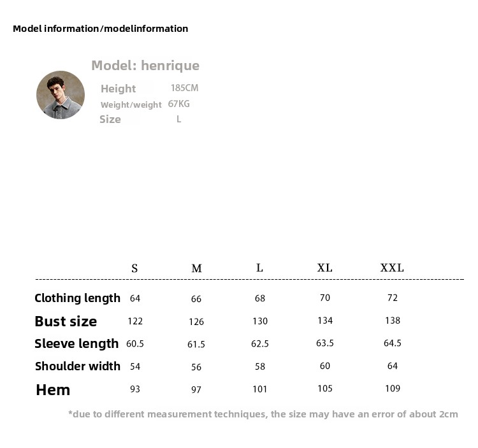
Task: Click the S sleeve length value 60.5
Action: [x=135, y=343]
